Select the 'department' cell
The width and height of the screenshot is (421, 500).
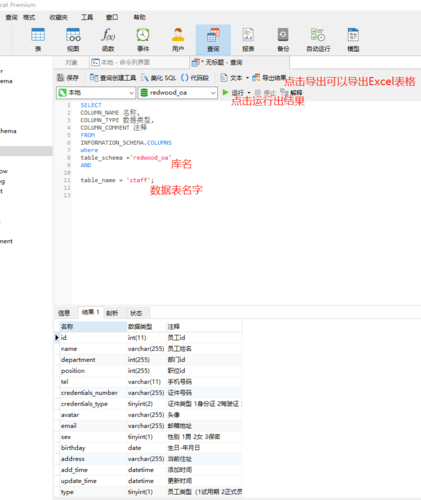pyautogui.click(x=93, y=360)
